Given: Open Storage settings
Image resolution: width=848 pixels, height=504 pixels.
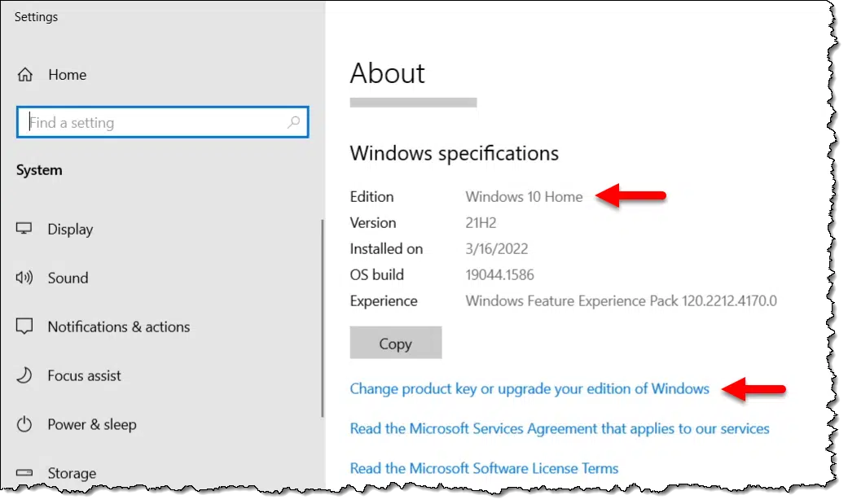Looking at the screenshot, I should (72, 473).
